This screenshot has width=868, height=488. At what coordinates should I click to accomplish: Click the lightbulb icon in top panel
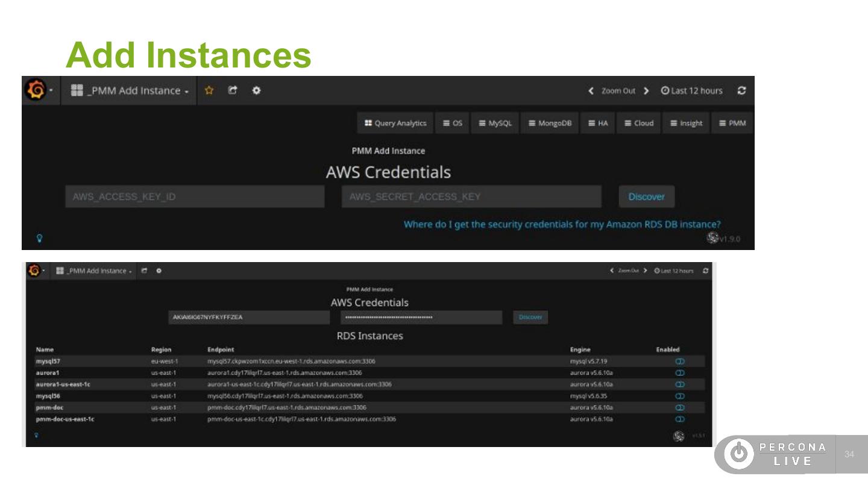point(40,239)
